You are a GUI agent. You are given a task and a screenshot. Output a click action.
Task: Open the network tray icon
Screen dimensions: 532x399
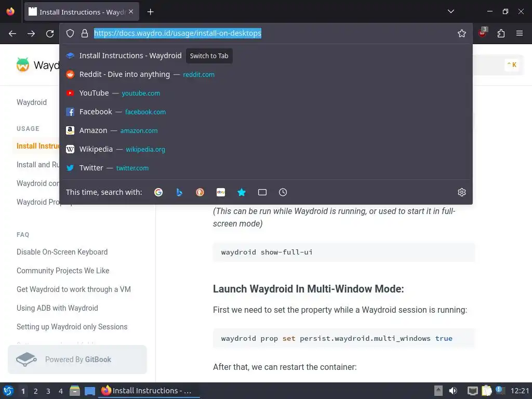pos(472,391)
